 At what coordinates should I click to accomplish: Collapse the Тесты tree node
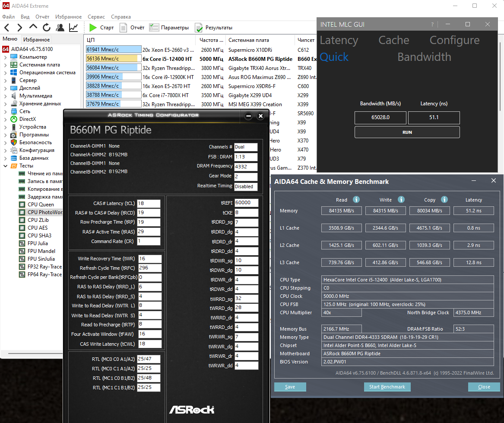point(5,166)
